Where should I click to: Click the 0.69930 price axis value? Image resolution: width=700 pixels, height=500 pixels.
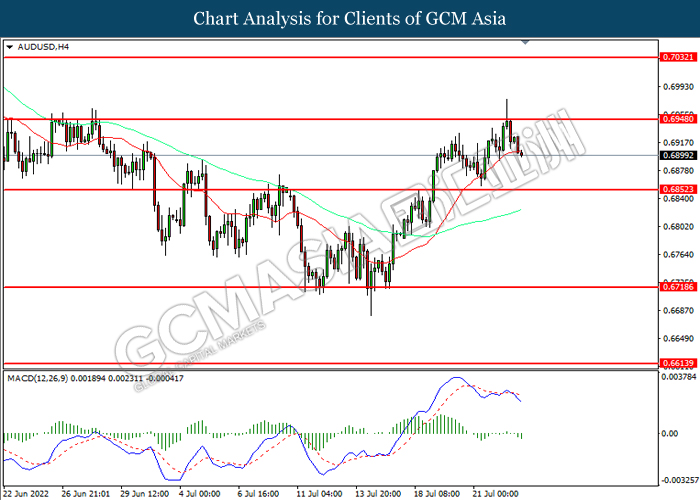point(679,87)
